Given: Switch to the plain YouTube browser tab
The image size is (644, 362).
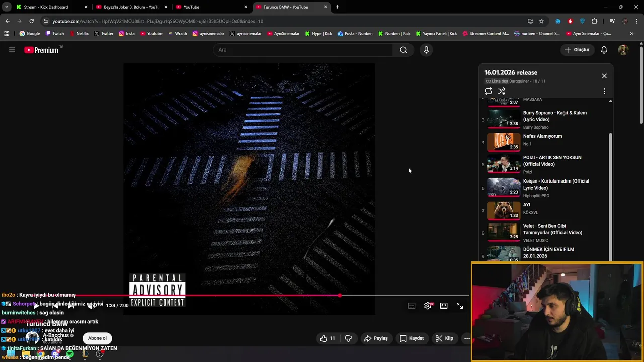Looking at the screenshot, I should click(211, 7).
